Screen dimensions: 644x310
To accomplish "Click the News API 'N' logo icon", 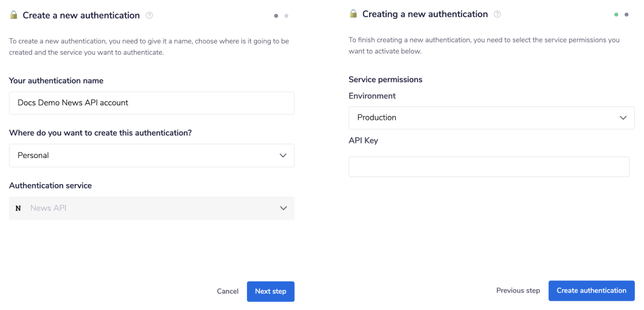I will [x=18, y=208].
